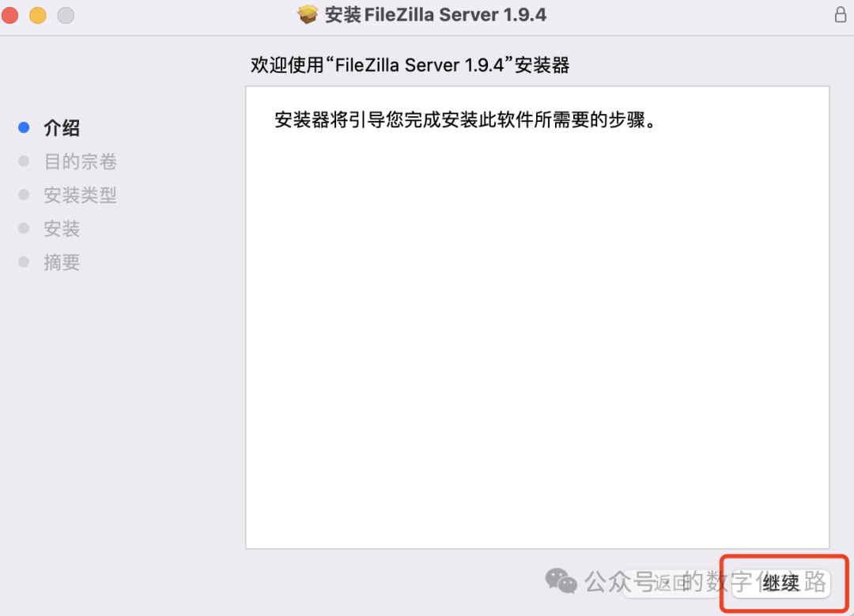The width and height of the screenshot is (854, 616).
Task: Click the gray bullet beside 安装类型
Action: click(24, 195)
